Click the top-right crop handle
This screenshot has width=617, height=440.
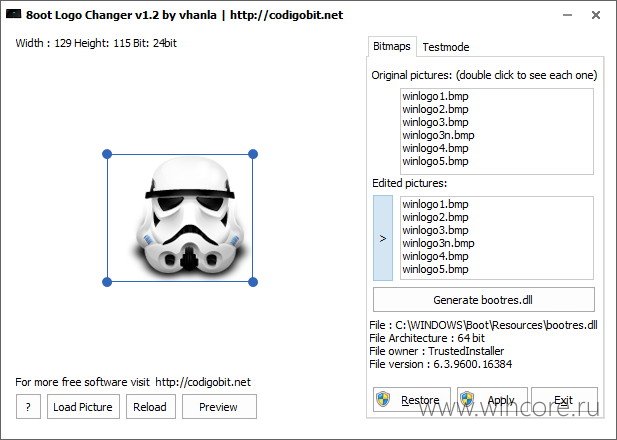click(x=253, y=154)
